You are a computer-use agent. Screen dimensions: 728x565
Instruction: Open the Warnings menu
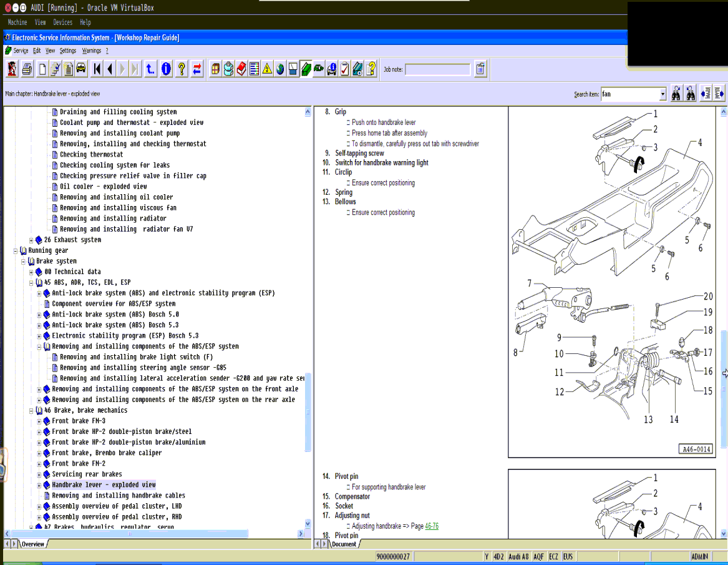[92, 51]
